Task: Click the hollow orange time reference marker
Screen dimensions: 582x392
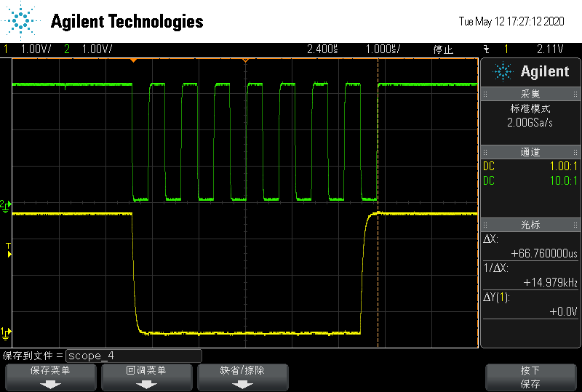Action: click(x=245, y=60)
